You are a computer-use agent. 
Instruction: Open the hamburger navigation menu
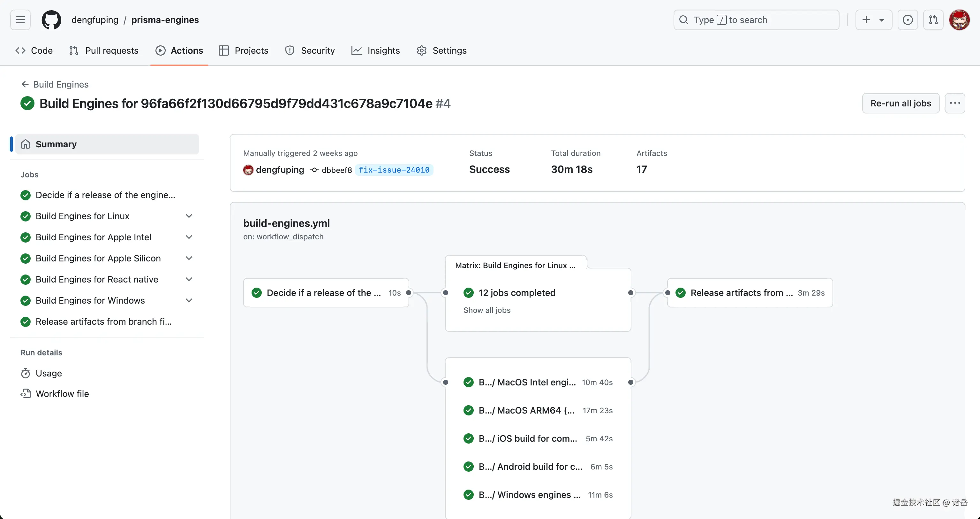[20, 20]
